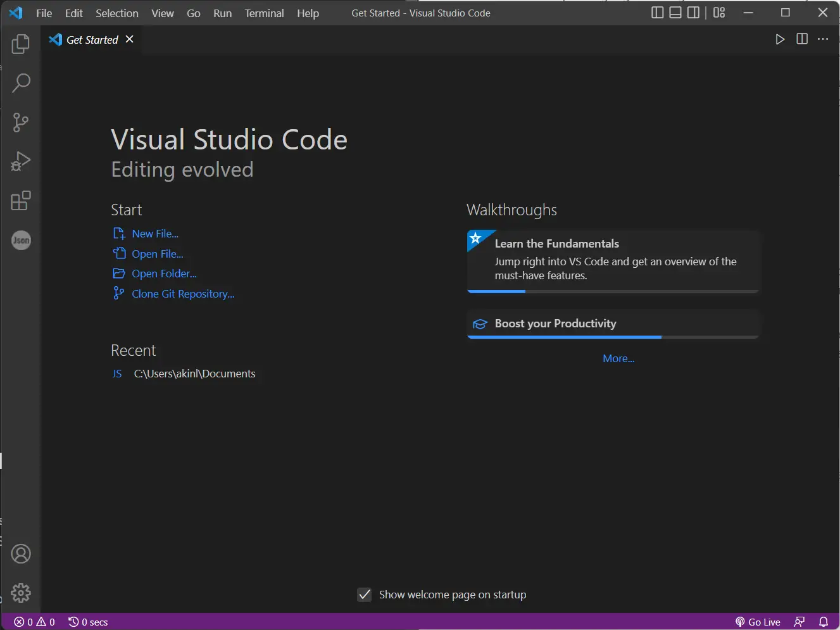The image size is (840, 630).
Task: Expand the Learn the Fundamentals walkthrough
Action: [x=612, y=260]
